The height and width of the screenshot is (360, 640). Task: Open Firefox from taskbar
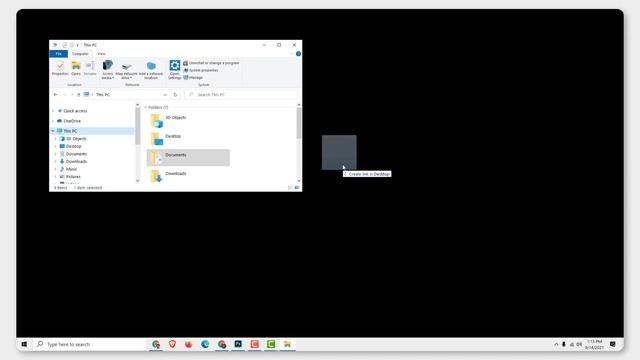pos(189,344)
